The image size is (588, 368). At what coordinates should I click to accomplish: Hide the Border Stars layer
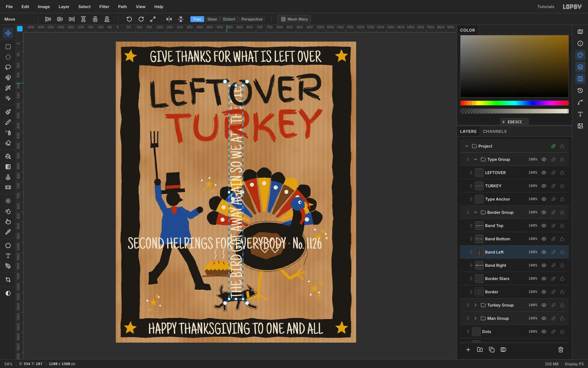pyautogui.click(x=544, y=279)
